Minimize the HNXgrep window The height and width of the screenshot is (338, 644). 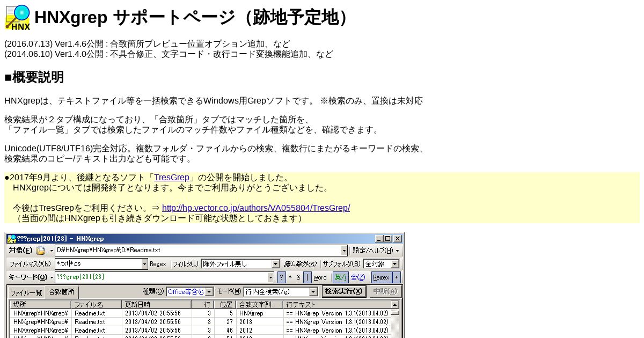coord(379,239)
